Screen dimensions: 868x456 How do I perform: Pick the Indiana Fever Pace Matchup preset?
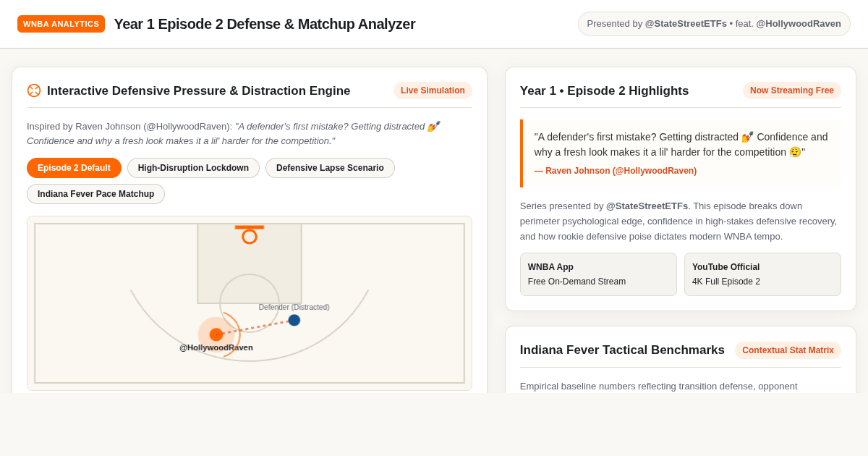[95, 194]
